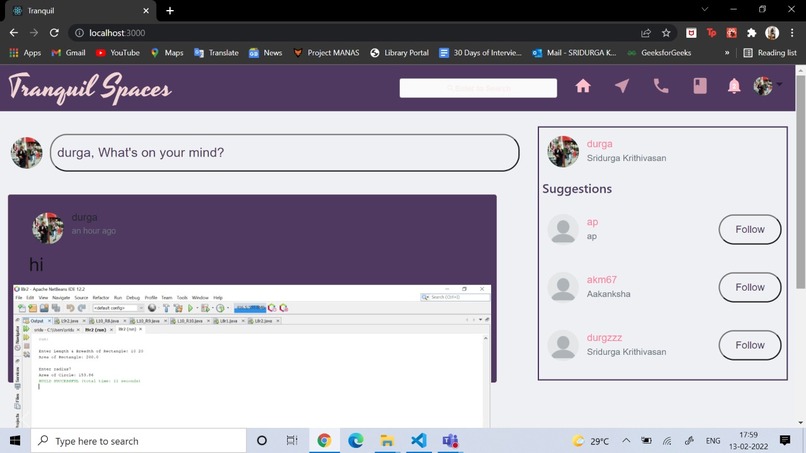This screenshot has height=453, width=806.
Task: Open the tab search chevron
Action: pyautogui.click(x=705, y=9)
